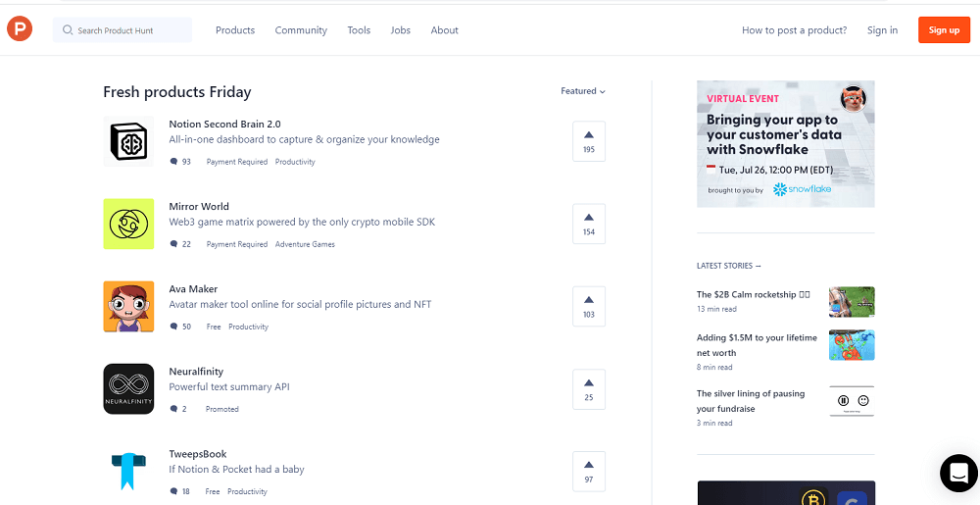Click 'Powerful text summary API' tagline
The height and width of the screenshot is (505, 980).
(229, 387)
